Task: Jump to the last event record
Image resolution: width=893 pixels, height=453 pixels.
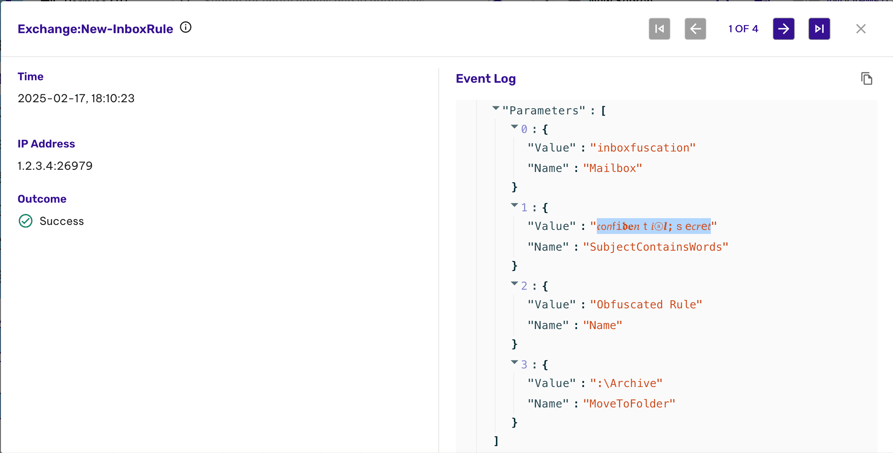Action: [x=819, y=29]
